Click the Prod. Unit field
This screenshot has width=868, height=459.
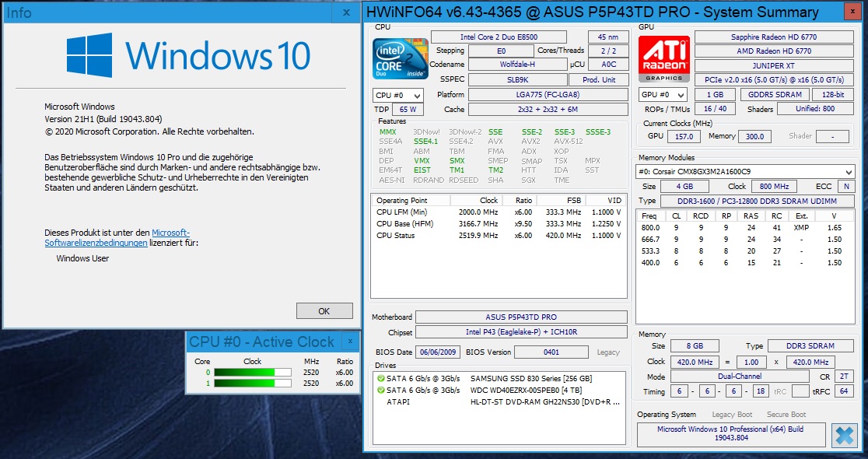(599, 79)
